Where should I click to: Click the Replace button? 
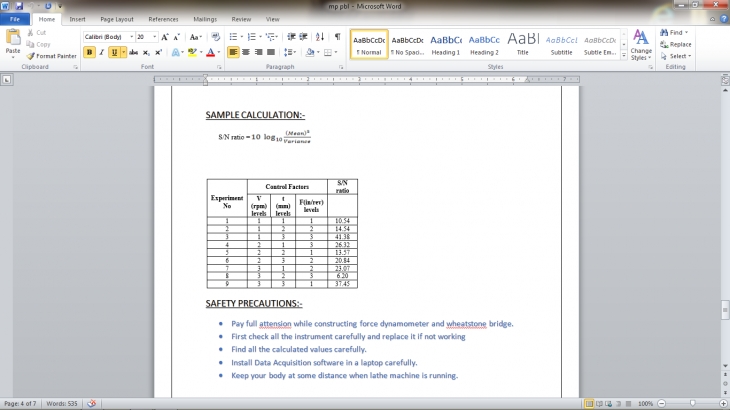(676, 44)
